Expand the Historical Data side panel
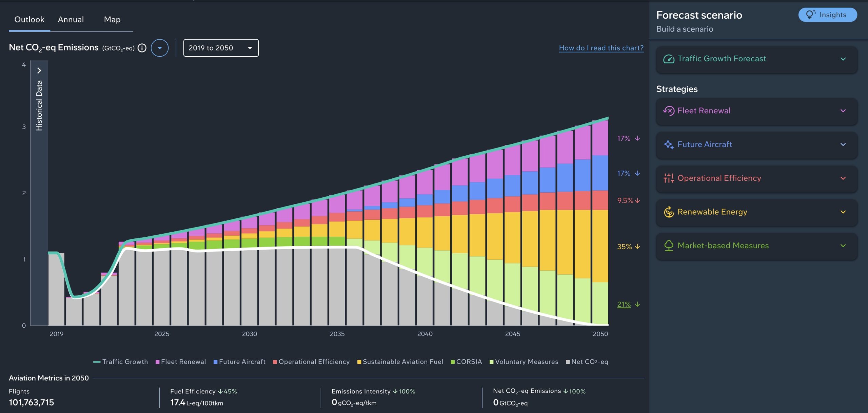Image resolution: width=868 pixels, height=413 pixels. [x=39, y=71]
